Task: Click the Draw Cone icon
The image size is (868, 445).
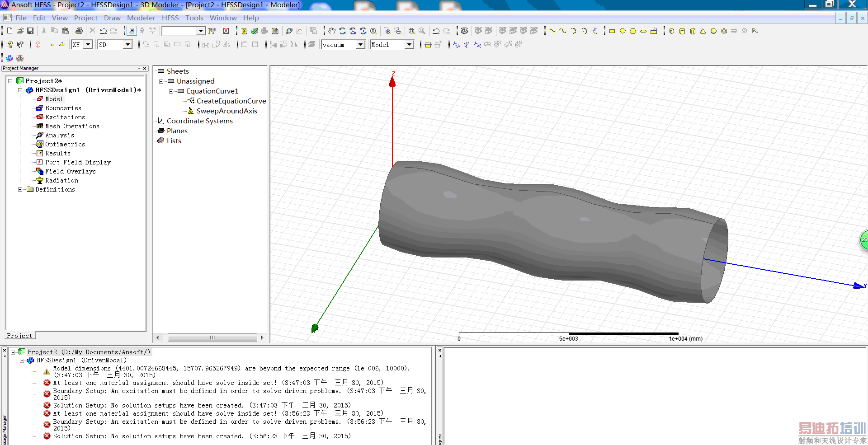Action: (x=703, y=31)
